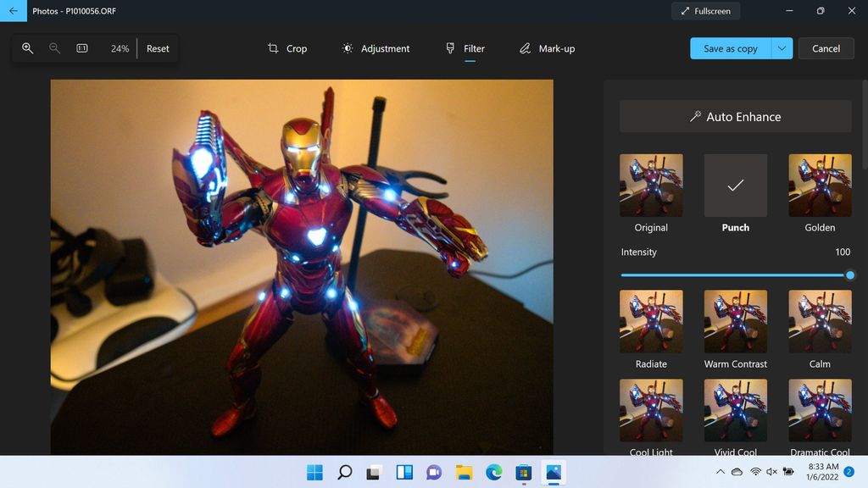Open the Adjustment panel
Image resolution: width=868 pixels, height=488 pixels.
point(376,48)
